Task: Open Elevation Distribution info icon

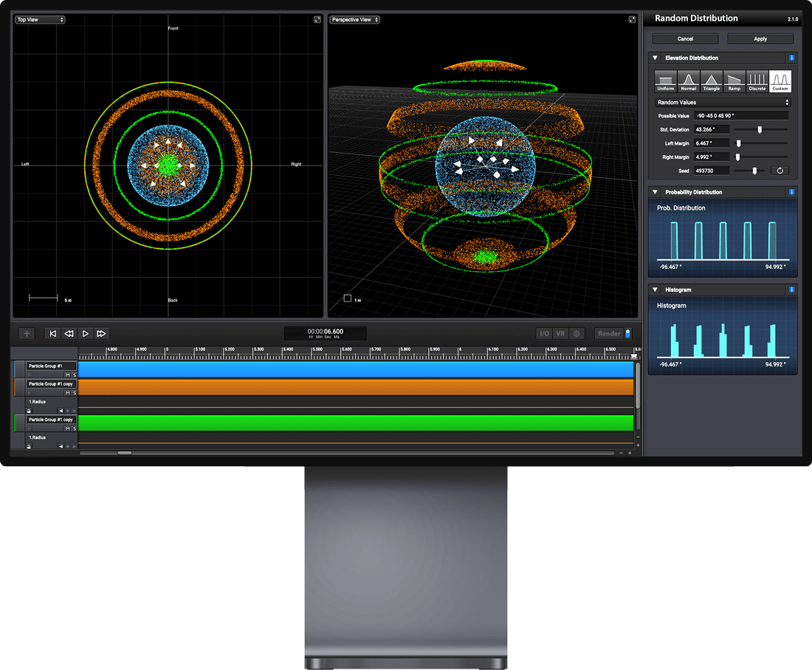Action: (791, 58)
